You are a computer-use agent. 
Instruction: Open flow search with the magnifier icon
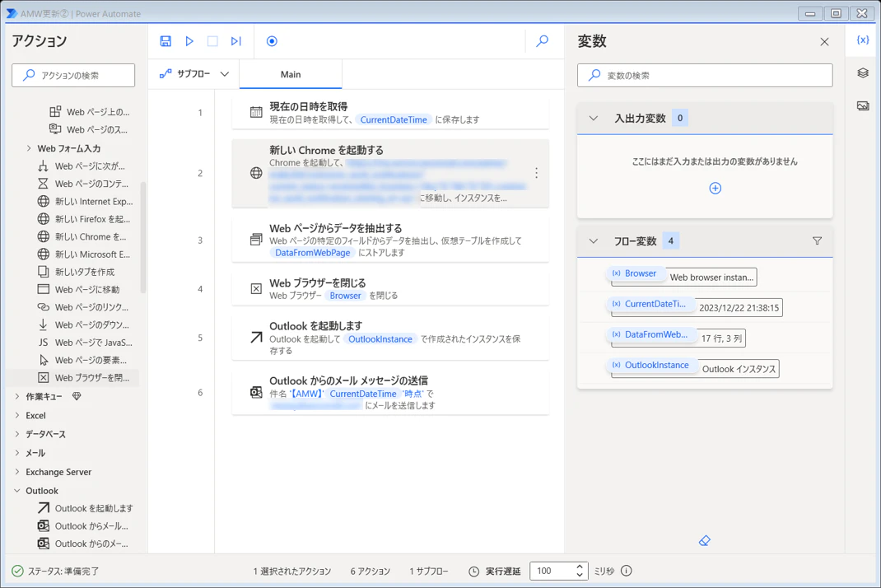pyautogui.click(x=543, y=41)
